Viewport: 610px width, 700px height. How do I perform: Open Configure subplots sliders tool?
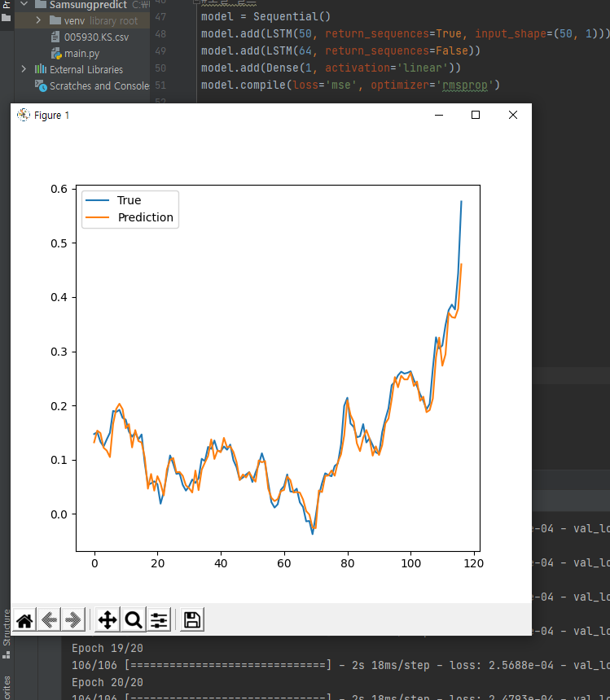click(x=159, y=619)
